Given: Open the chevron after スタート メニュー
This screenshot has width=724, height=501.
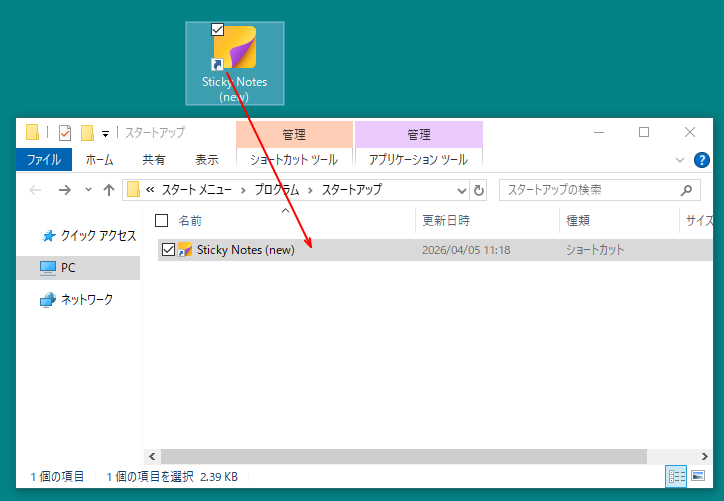Looking at the screenshot, I should [243, 190].
